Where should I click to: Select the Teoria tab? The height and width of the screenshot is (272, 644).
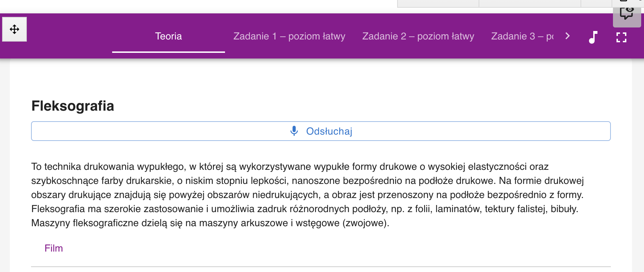168,36
